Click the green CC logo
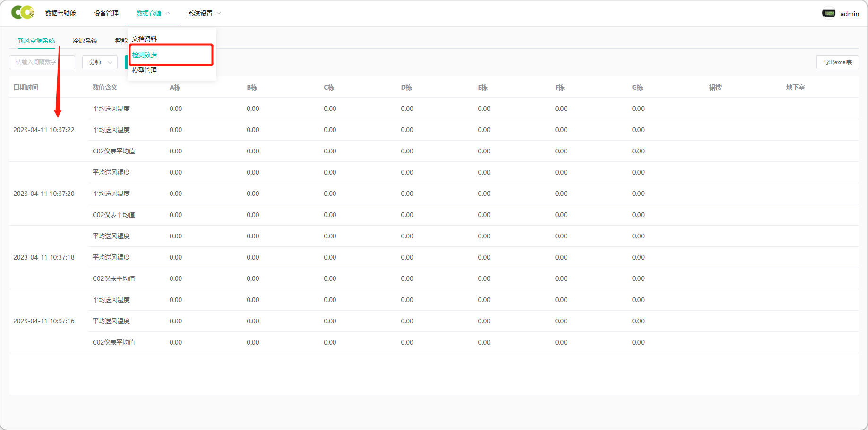This screenshot has width=868, height=430. (22, 13)
